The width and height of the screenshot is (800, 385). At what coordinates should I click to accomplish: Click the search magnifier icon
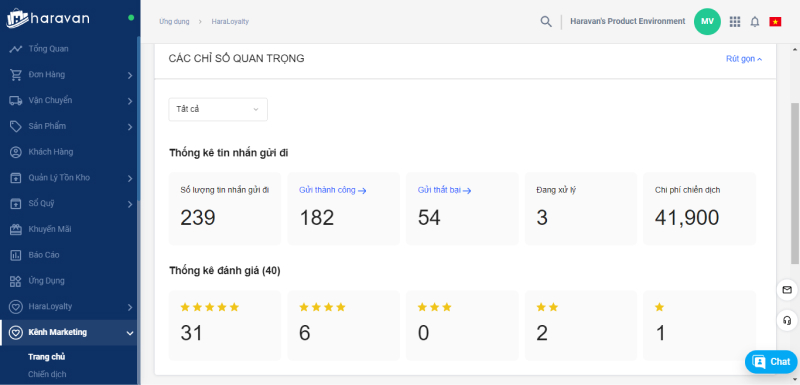point(546,22)
